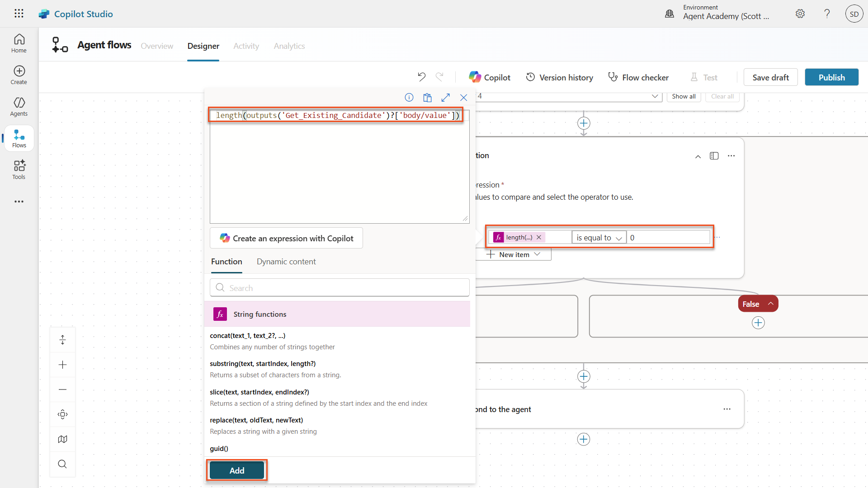Click Create an expression with Copilot

click(286, 238)
